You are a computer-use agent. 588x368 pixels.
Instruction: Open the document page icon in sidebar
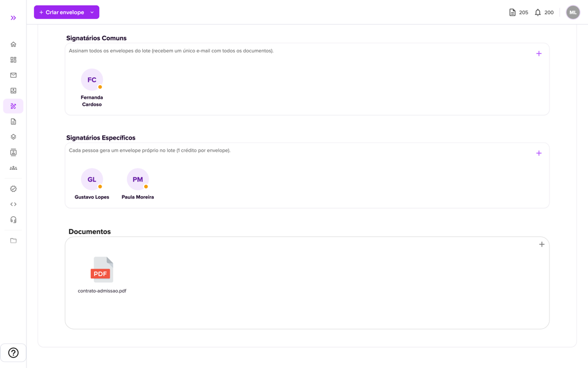pos(13,122)
